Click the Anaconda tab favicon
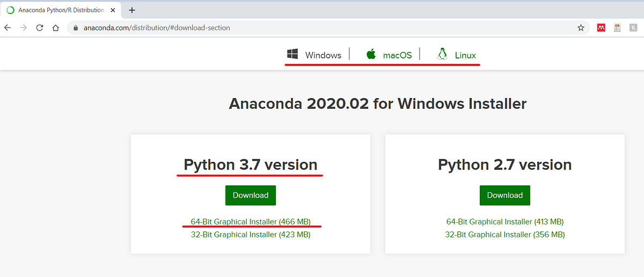Image resolution: width=644 pixels, height=277 pixels. [x=11, y=10]
